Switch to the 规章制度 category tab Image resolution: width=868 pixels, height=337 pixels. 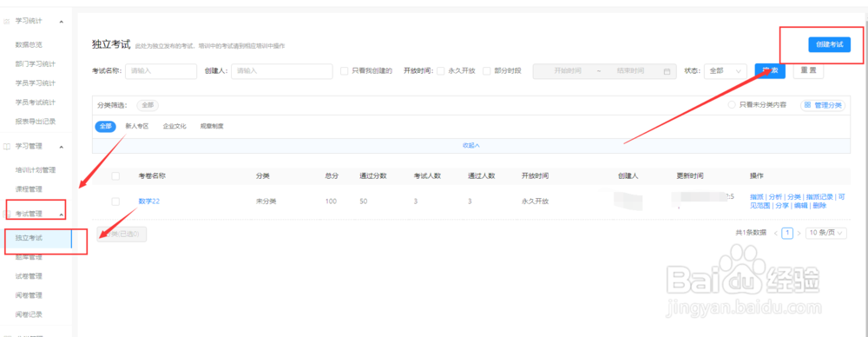pyautogui.click(x=212, y=127)
